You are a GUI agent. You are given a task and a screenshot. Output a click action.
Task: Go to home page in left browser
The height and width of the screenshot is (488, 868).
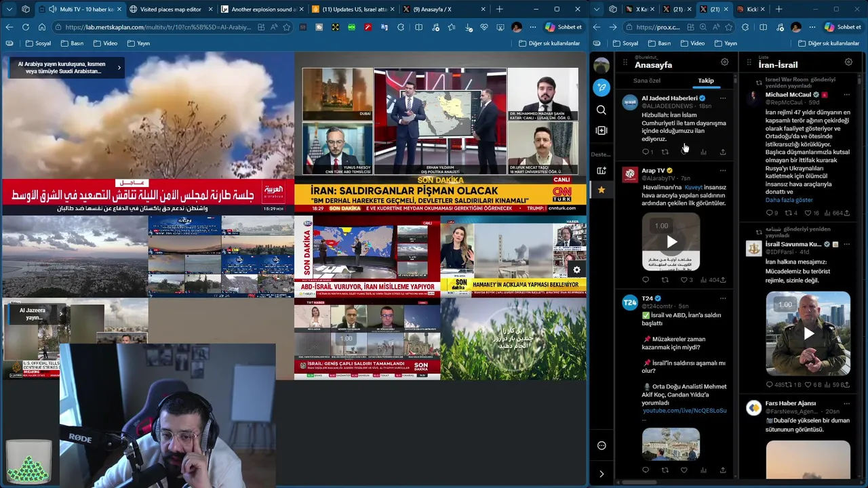42,27
